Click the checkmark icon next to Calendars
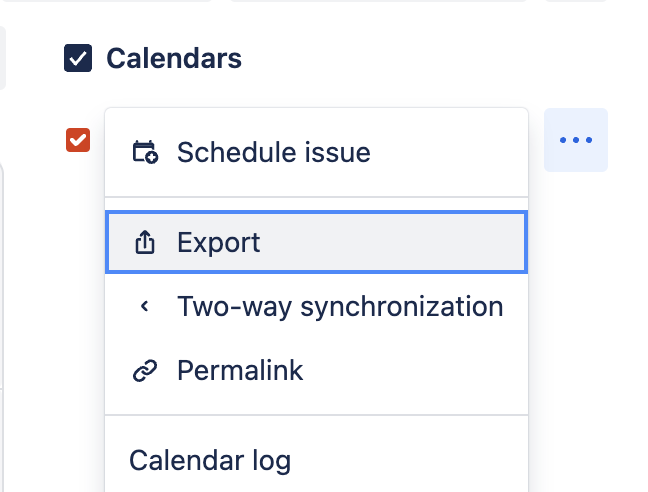Viewport: 648px width, 492px height. 78,58
